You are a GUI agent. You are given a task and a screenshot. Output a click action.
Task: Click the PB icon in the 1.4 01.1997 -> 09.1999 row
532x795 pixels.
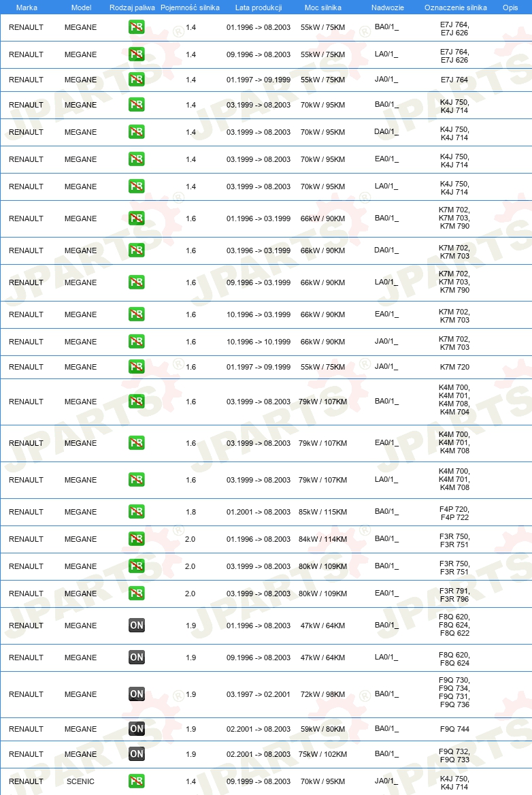tap(136, 80)
